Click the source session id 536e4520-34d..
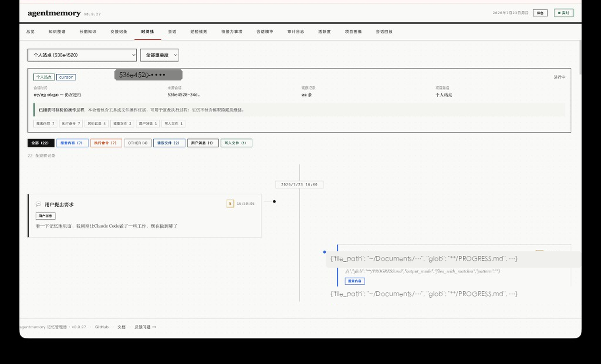This screenshot has width=601, height=364. tap(184, 95)
